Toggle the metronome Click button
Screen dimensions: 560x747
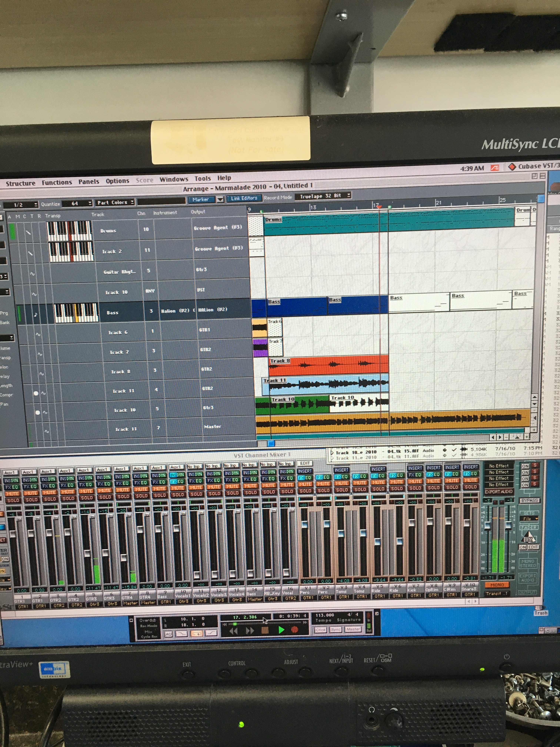[320, 630]
